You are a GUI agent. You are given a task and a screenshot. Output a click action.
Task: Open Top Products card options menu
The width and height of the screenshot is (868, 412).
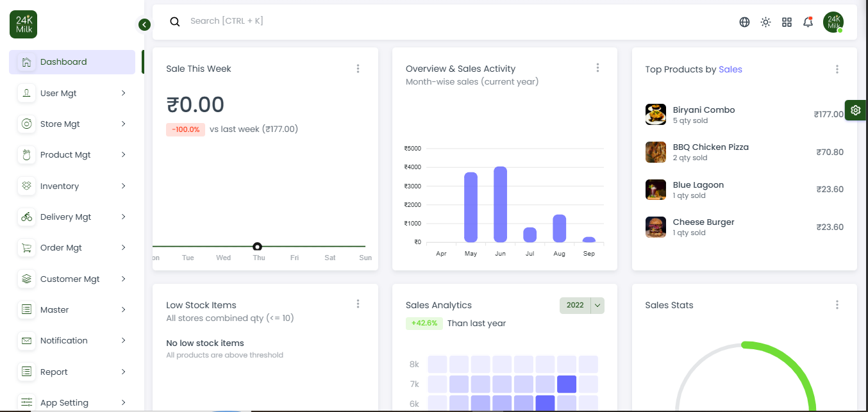(837, 69)
